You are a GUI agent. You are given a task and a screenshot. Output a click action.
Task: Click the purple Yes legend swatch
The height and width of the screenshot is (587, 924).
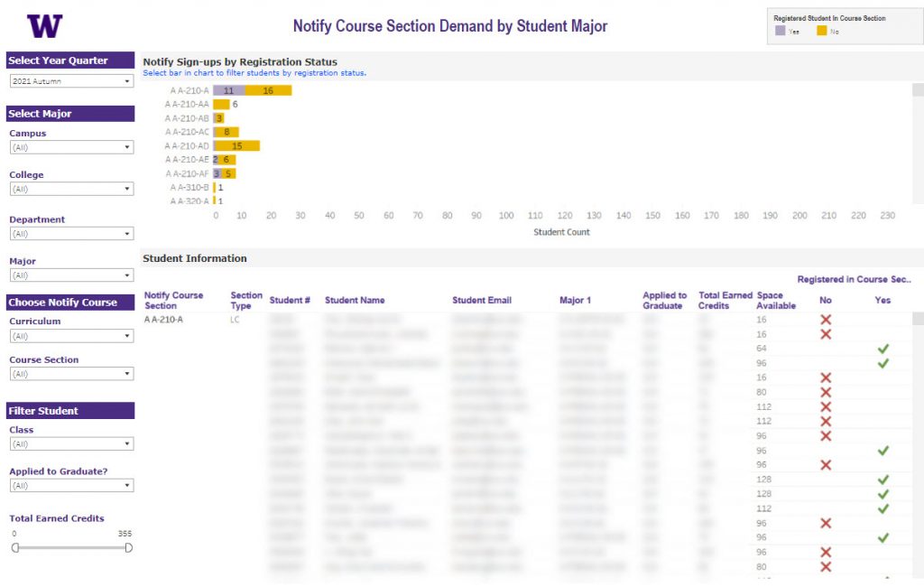pos(780,29)
